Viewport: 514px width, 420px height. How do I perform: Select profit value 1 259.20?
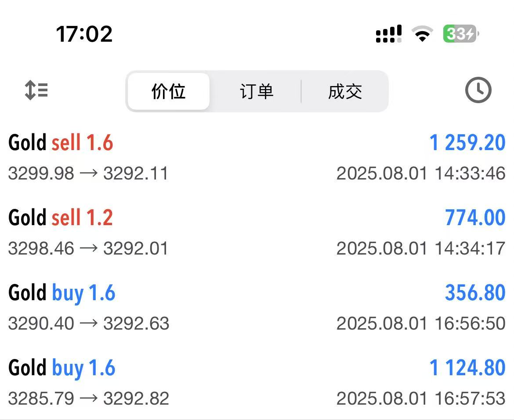tap(467, 143)
